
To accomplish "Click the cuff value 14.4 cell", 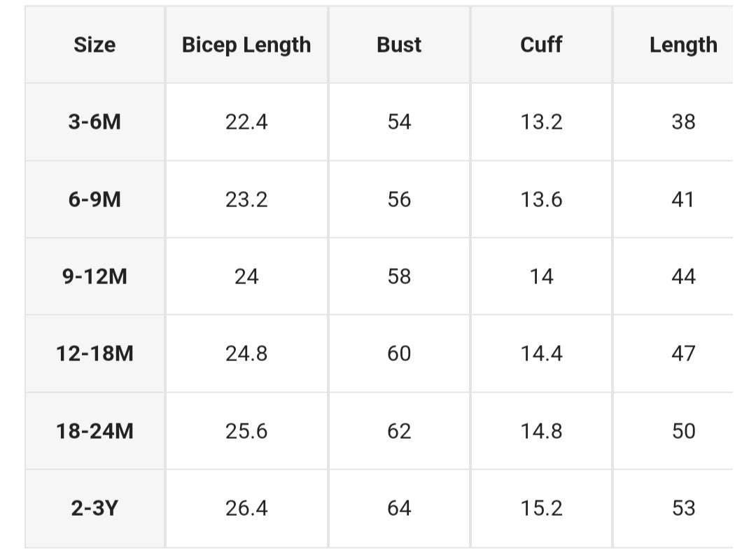I will tap(541, 353).
